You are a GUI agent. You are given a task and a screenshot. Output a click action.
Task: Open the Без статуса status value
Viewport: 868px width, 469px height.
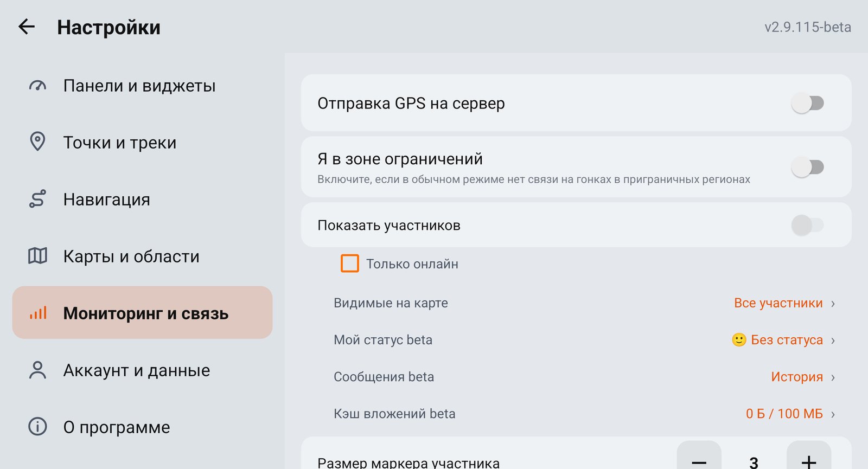pyautogui.click(x=787, y=340)
